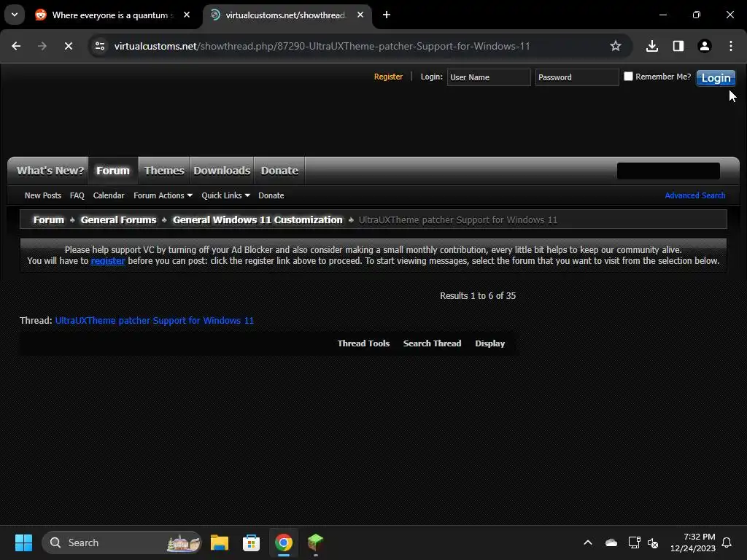
Task: Open the Themes navigation tab
Action: 164,171
